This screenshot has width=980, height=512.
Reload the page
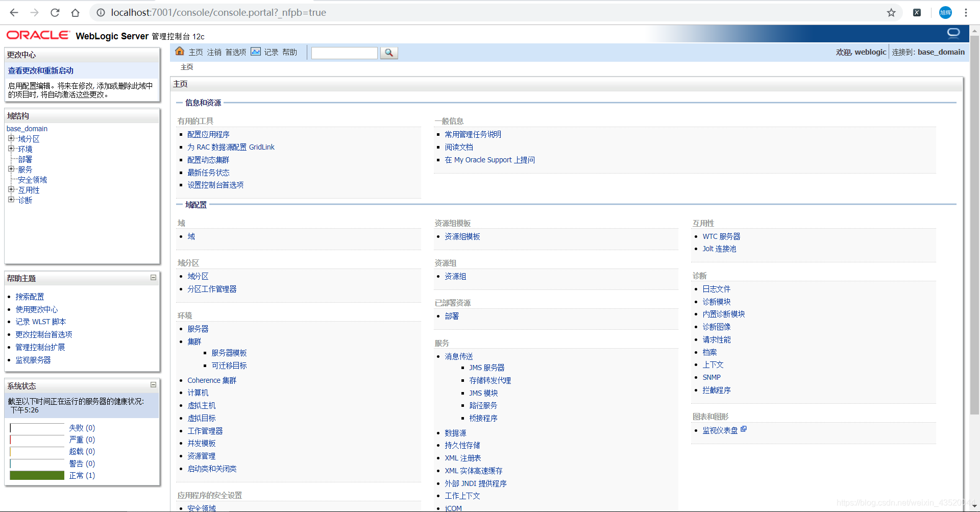coord(55,12)
